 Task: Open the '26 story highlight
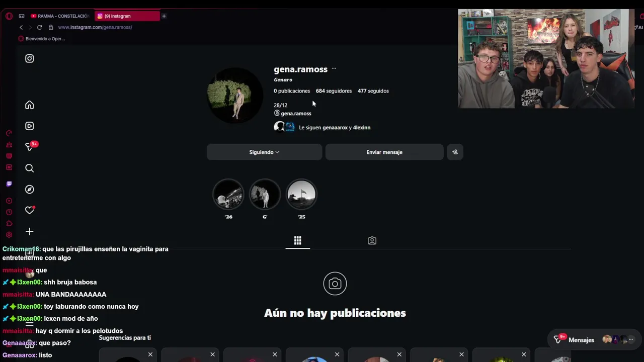click(228, 194)
